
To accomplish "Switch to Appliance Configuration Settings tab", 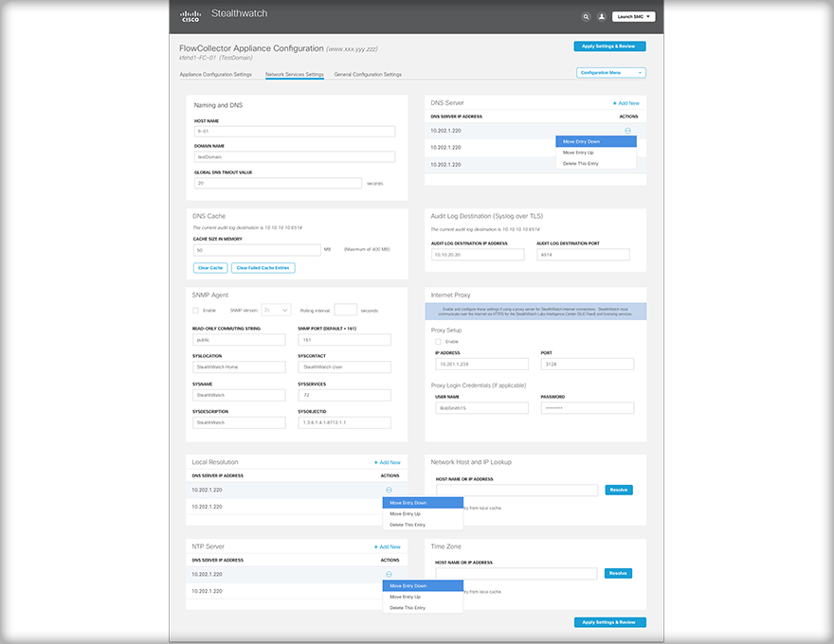I will pos(215,75).
